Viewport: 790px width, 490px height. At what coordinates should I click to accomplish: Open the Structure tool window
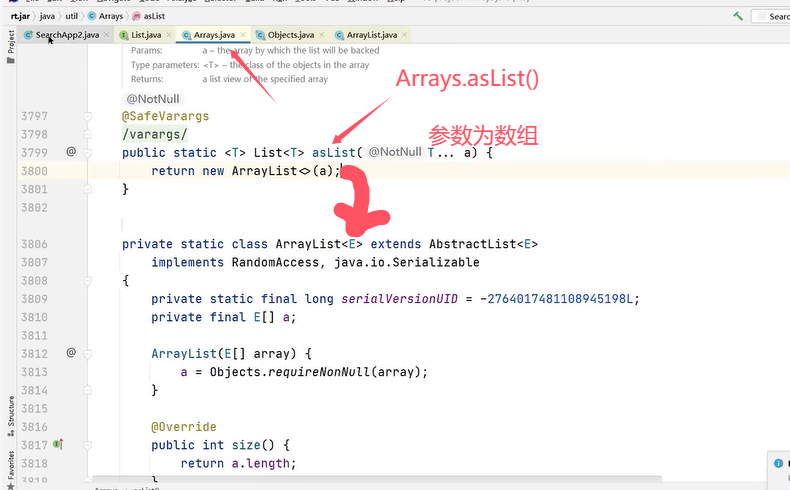[11, 416]
